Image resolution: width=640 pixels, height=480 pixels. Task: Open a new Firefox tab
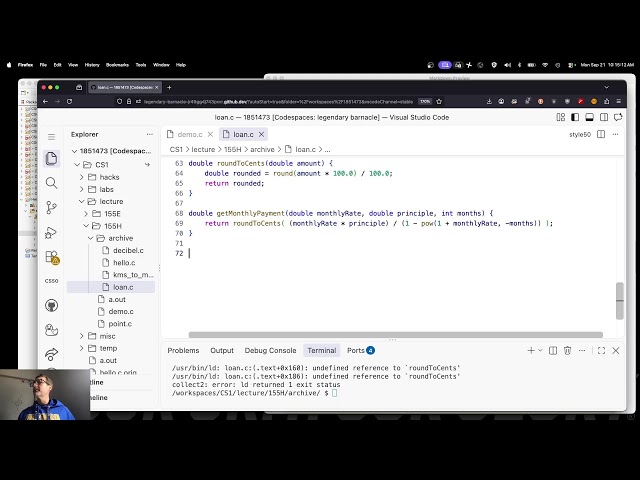(169, 87)
